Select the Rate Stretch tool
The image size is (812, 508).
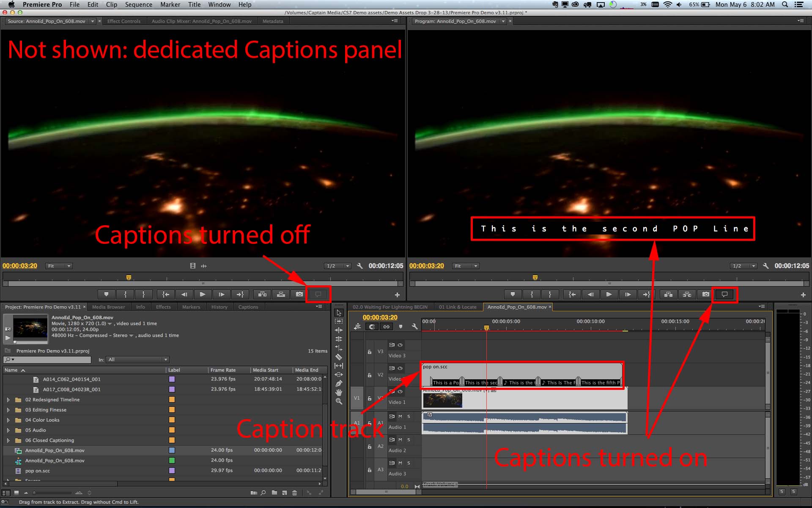(x=339, y=348)
